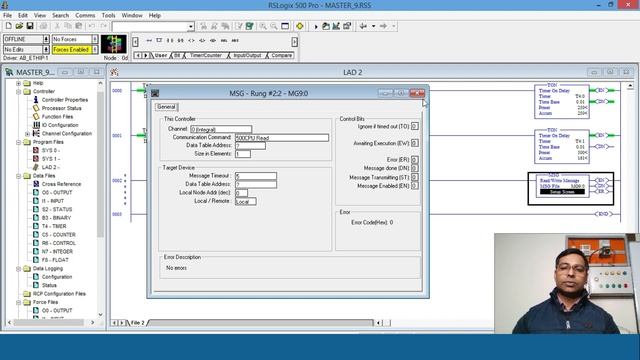This screenshot has width=640, height=360.
Task: Open an existing project file
Action: pos(19,26)
